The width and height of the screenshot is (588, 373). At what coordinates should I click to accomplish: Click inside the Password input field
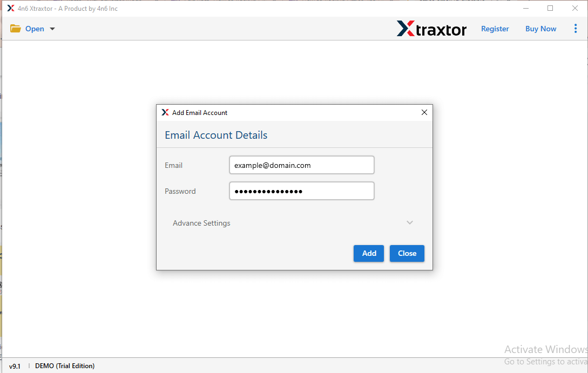[x=301, y=191]
